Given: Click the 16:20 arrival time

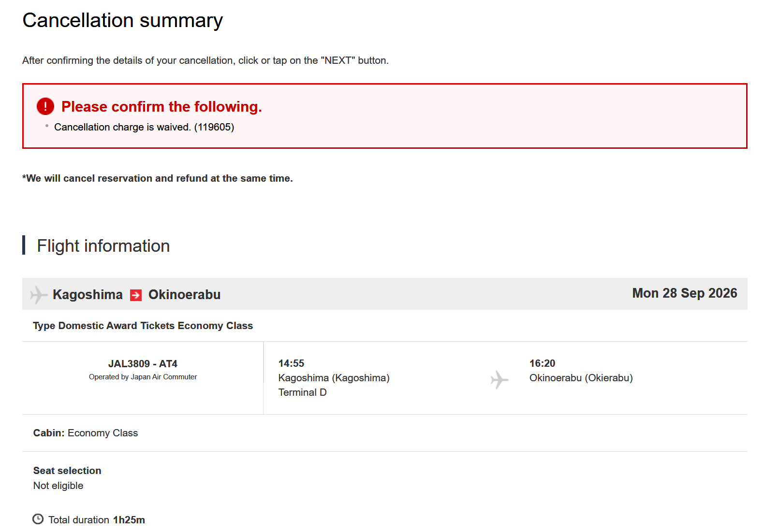Looking at the screenshot, I should 542,363.
